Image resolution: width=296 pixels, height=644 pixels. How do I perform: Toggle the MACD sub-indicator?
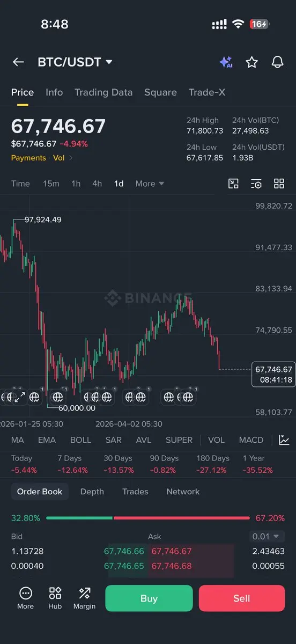pos(251,440)
